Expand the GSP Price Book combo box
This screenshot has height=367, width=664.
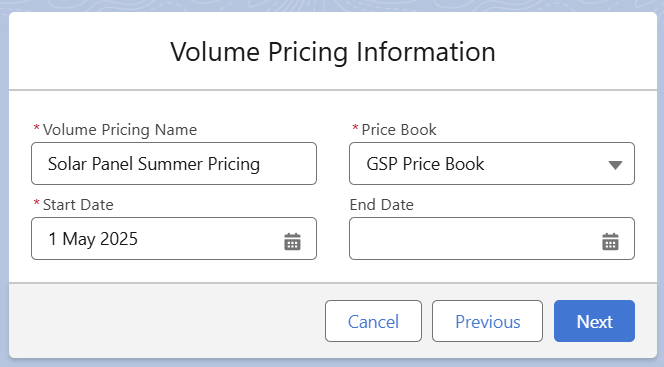[x=492, y=163]
